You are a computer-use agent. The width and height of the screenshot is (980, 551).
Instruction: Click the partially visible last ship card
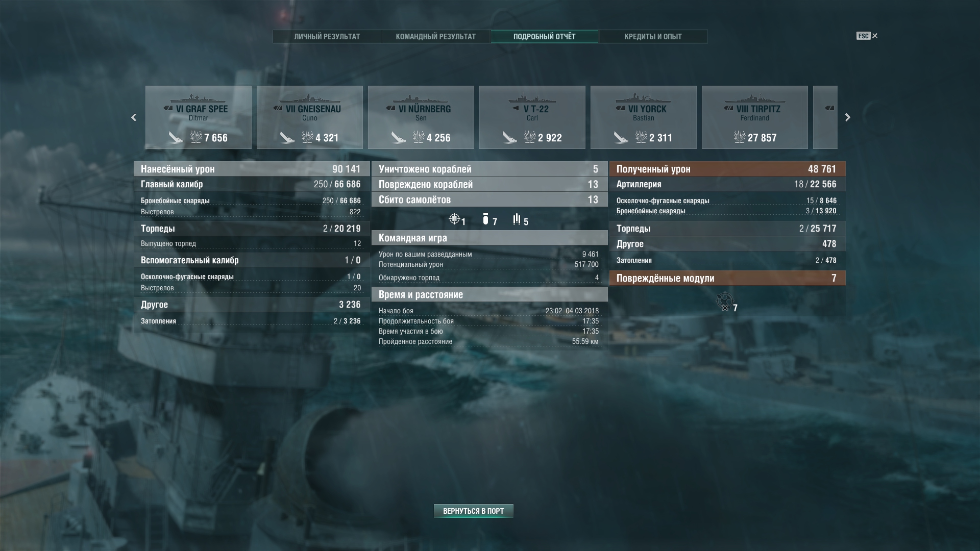825,117
